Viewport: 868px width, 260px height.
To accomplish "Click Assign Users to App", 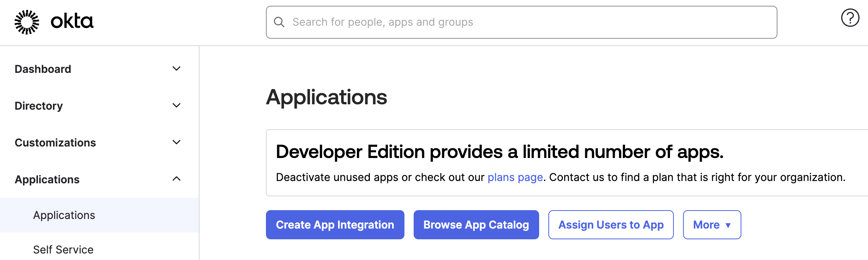I will [x=611, y=225].
